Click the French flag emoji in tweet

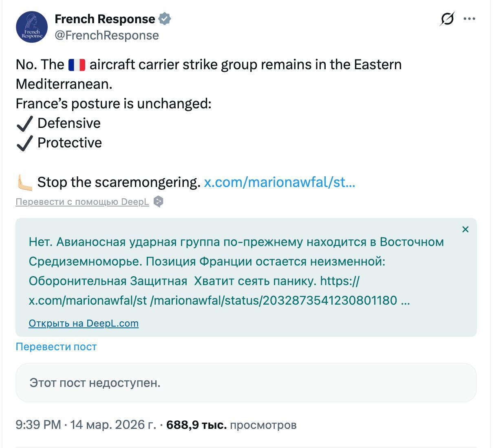77,65
